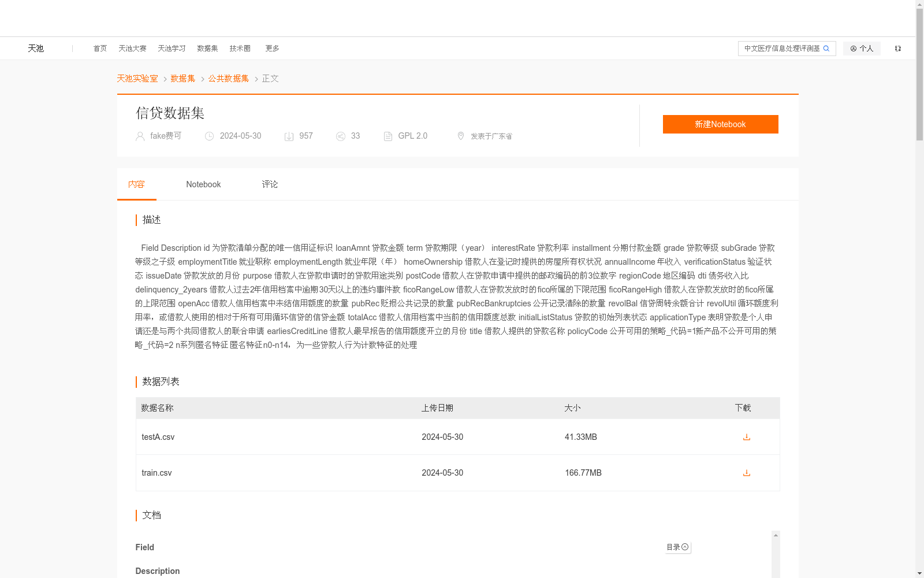Click the page vertical scrollbar thumb
Screen dimensions: 924x578
pyautogui.click(x=919, y=74)
